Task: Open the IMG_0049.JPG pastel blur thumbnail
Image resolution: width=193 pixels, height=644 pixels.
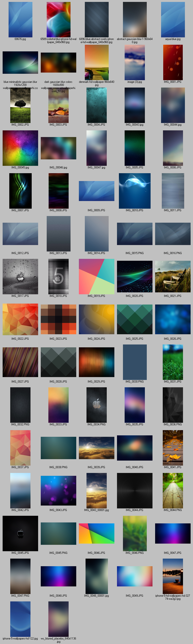Action: (x=135, y=576)
